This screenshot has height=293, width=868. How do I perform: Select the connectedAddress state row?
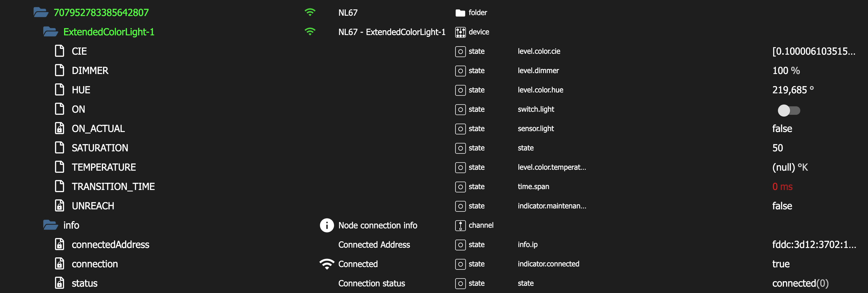(110, 244)
